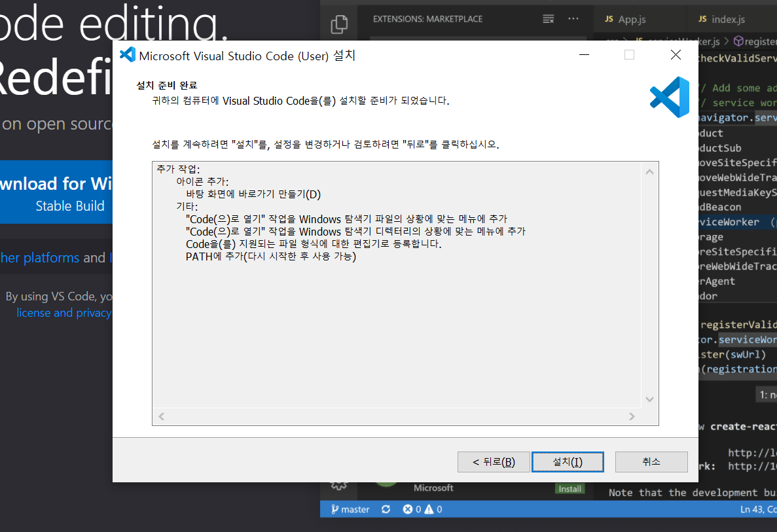Click the Download for Windows Stable Build button

[56, 192]
